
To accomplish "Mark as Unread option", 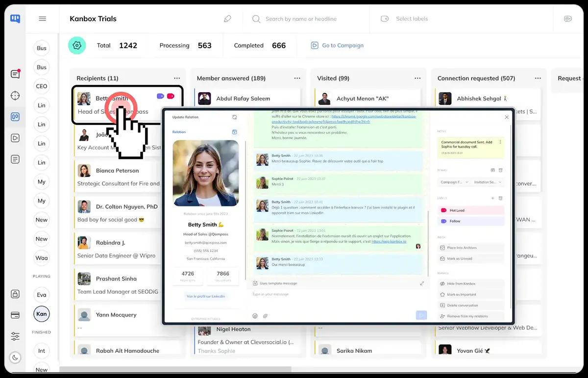I will (470, 258).
